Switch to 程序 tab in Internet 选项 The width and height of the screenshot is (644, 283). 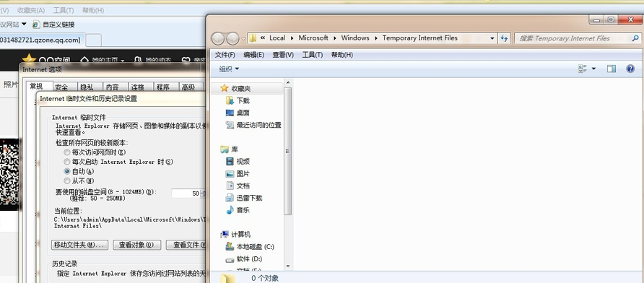click(x=165, y=87)
